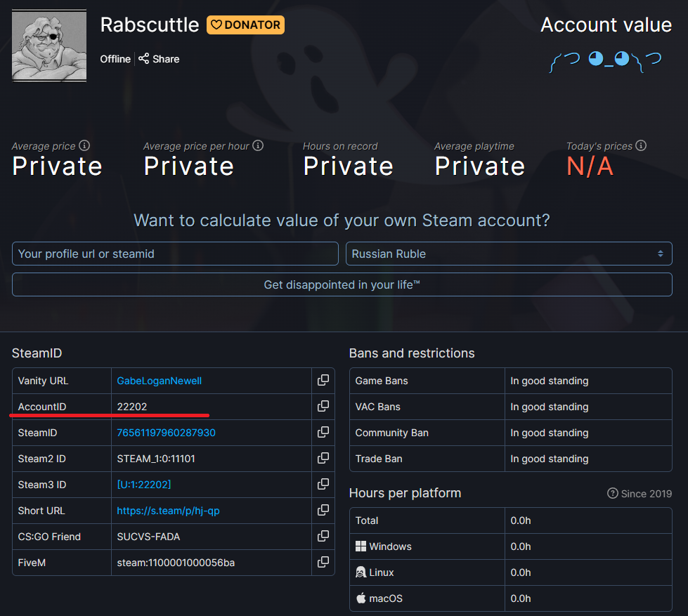Click the Offline status text
688x616 pixels.
pyautogui.click(x=115, y=59)
